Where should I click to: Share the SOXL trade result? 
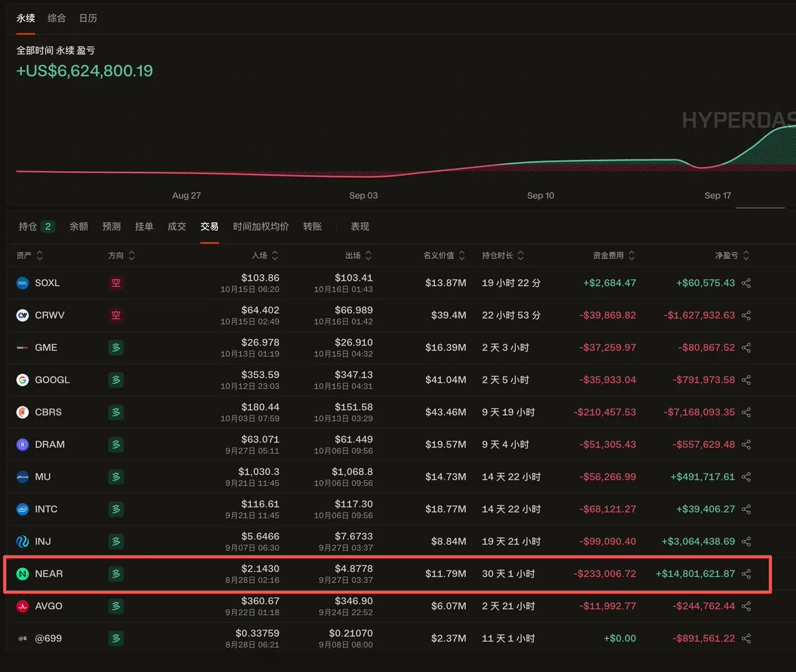click(x=746, y=283)
